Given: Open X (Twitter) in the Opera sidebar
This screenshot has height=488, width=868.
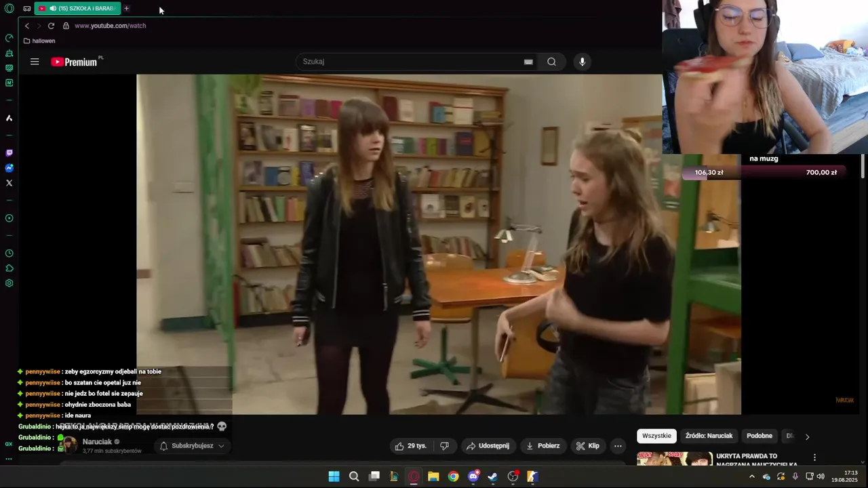Looking at the screenshot, I should (x=9, y=183).
